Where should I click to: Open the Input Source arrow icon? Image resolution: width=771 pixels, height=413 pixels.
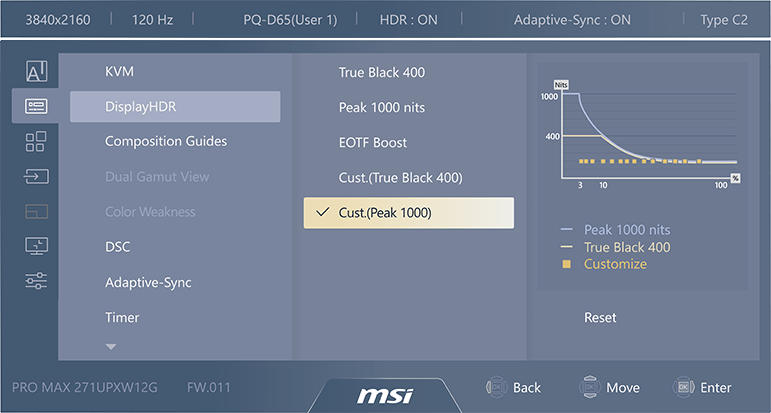(36, 176)
